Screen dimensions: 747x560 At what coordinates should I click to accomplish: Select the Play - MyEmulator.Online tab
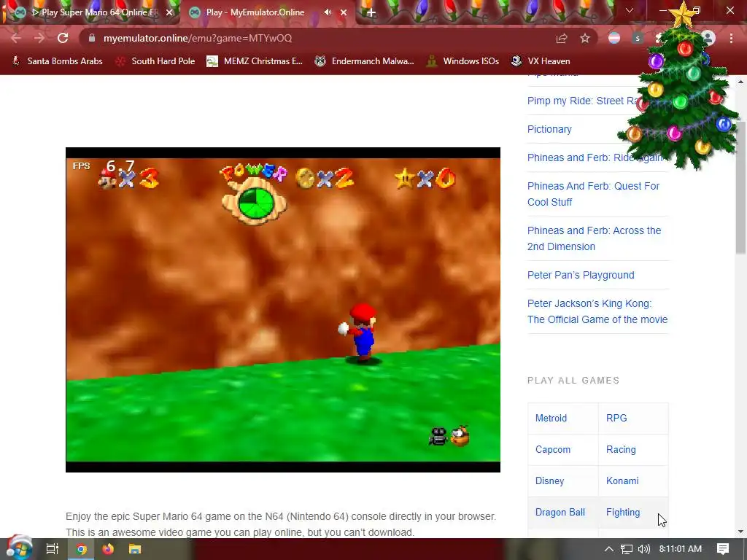tap(267, 12)
